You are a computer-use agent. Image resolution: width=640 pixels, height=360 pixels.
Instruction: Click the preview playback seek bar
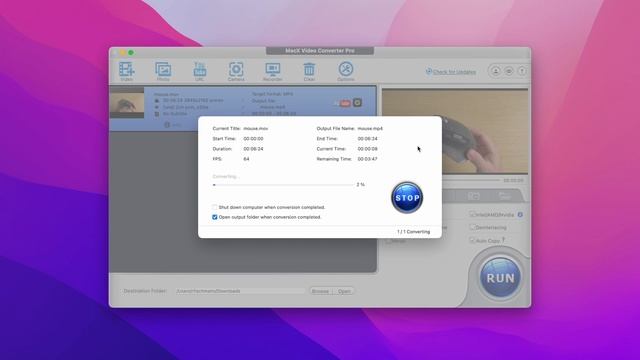coord(471,180)
